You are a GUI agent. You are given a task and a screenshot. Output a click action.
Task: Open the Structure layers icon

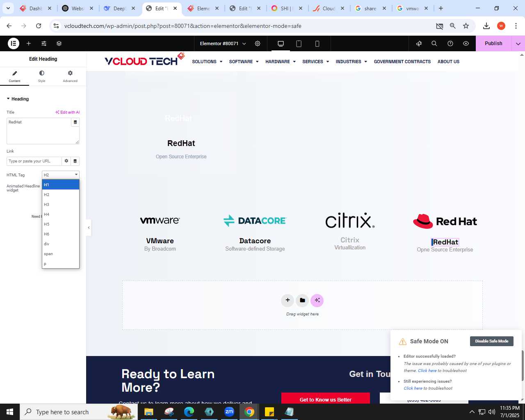(59, 43)
